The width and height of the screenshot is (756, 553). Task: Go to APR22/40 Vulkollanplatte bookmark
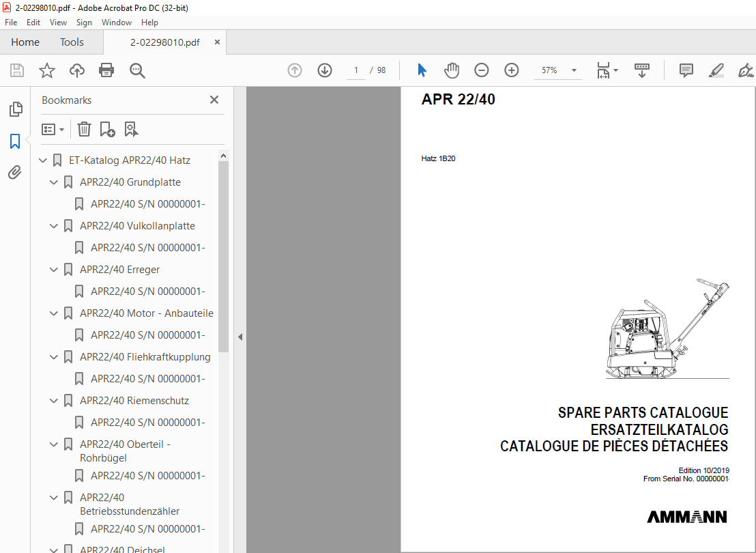(x=137, y=226)
